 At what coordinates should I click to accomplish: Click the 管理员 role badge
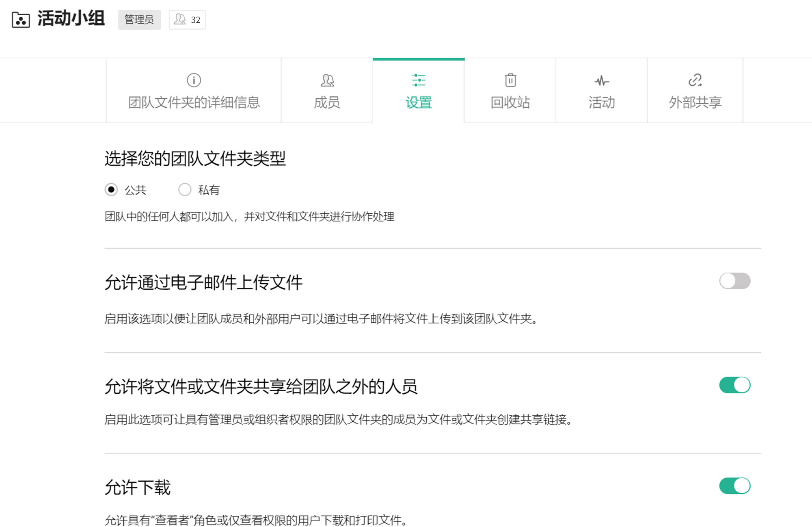pyautogui.click(x=139, y=20)
